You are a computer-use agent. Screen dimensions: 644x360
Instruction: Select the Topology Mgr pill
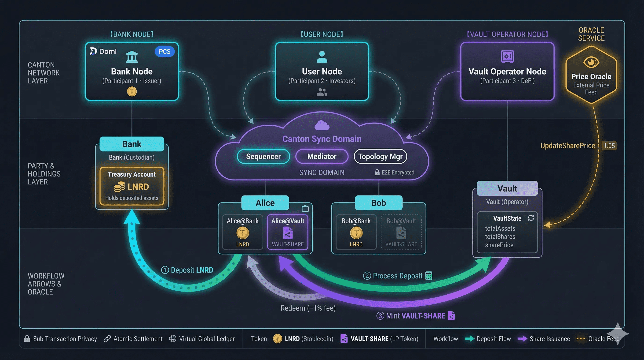click(x=380, y=157)
